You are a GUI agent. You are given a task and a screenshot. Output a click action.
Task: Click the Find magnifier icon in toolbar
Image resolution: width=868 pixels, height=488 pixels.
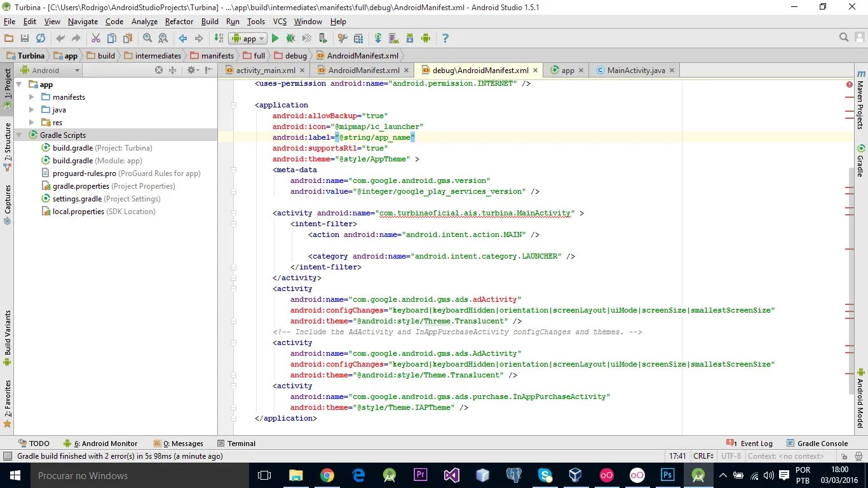(x=147, y=39)
